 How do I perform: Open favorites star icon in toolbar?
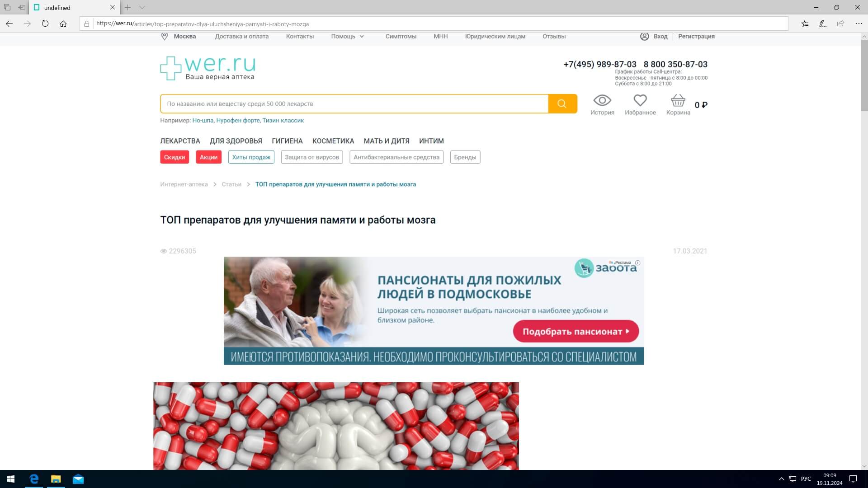click(x=805, y=24)
